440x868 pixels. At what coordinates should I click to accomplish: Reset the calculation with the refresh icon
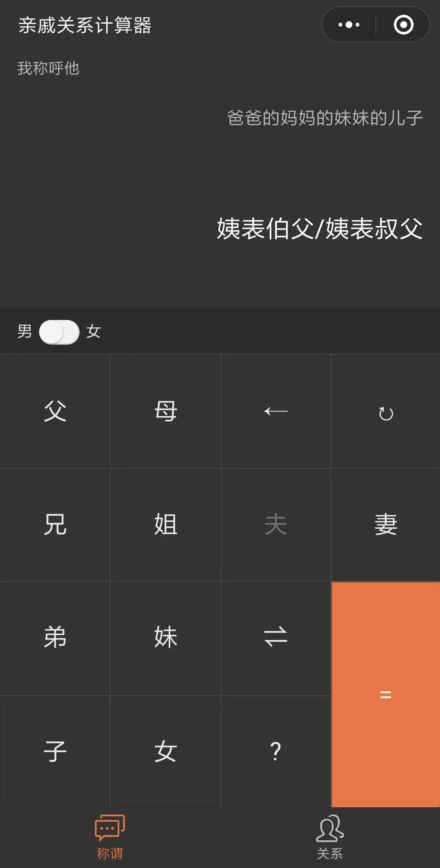[386, 411]
